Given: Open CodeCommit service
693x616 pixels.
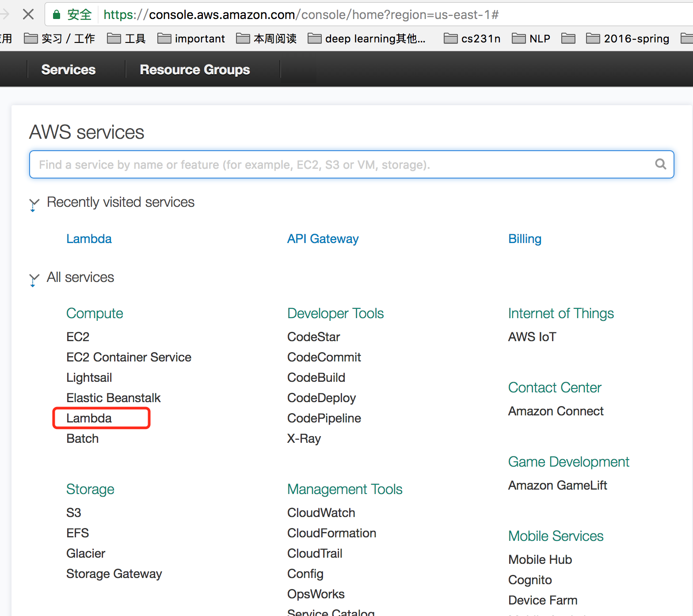Looking at the screenshot, I should (324, 357).
